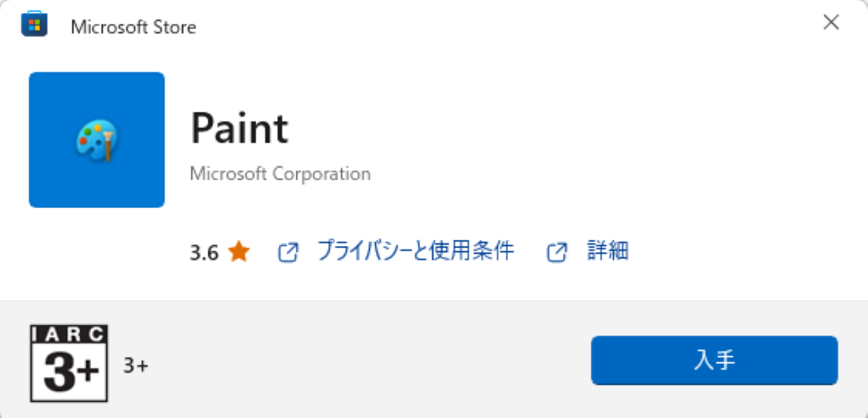Click the orange rating star icon
868x418 pixels.
tap(239, 253)
